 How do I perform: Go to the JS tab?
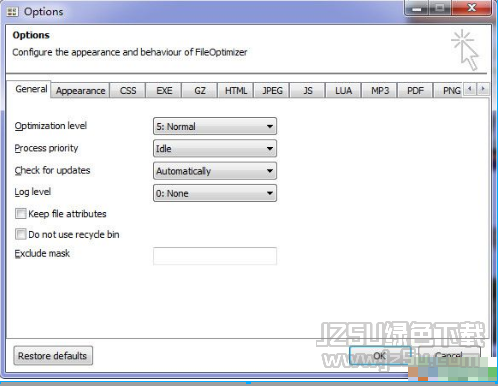pos(308,91)
